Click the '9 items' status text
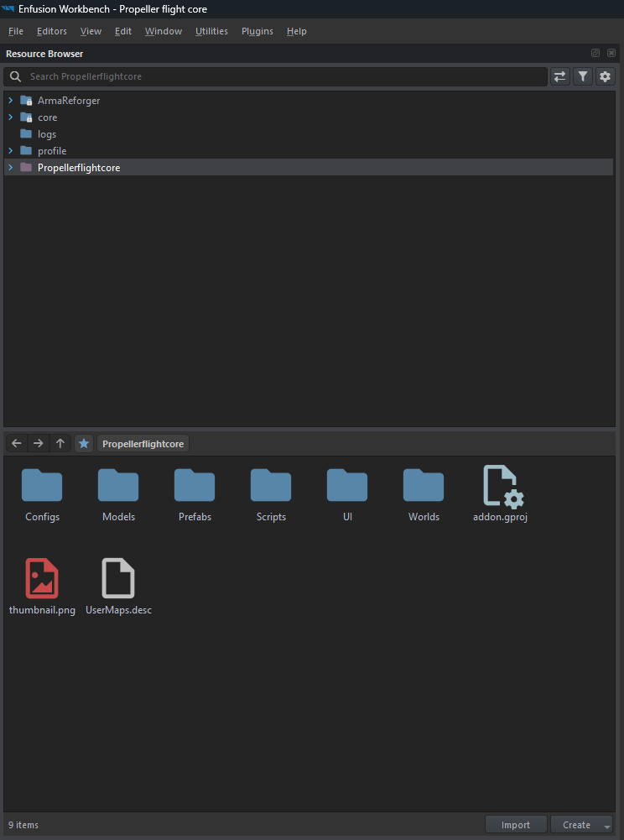The image size is (624, 840). click(23, 824)
